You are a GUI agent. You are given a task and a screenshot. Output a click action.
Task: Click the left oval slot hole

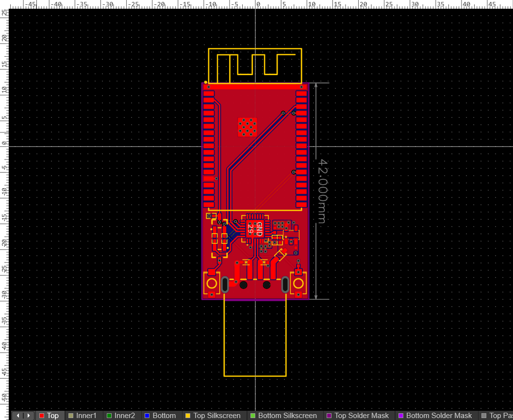tap(225, 285)
